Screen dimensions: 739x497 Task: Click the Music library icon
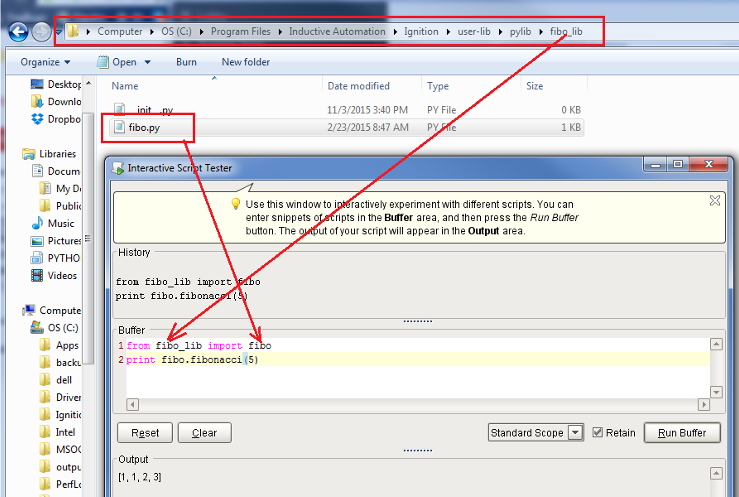tap(37, 223)
